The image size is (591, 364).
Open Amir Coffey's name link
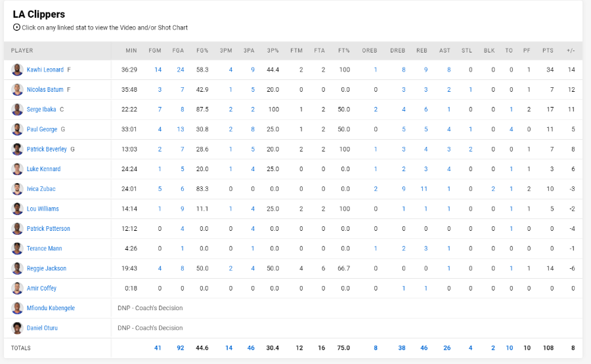(x=41, y=289)
